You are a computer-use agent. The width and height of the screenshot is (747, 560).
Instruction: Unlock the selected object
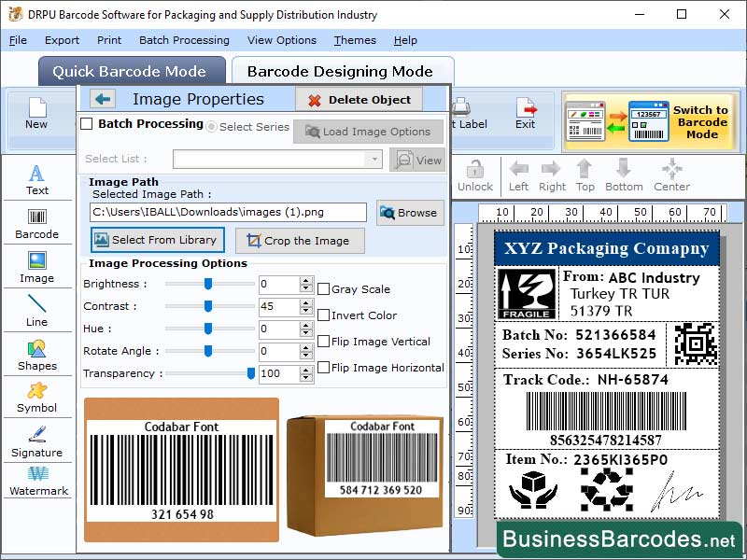pyautogui.click(x=475, y=175)
